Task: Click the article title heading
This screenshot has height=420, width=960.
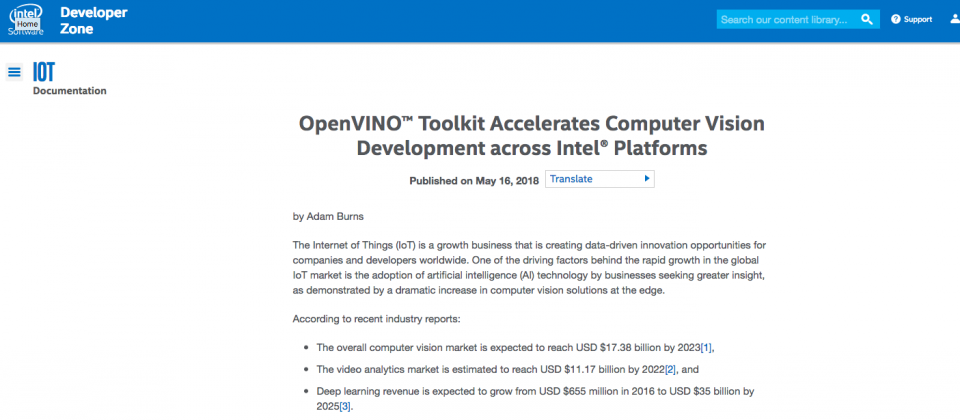Action: click(531, 136)
